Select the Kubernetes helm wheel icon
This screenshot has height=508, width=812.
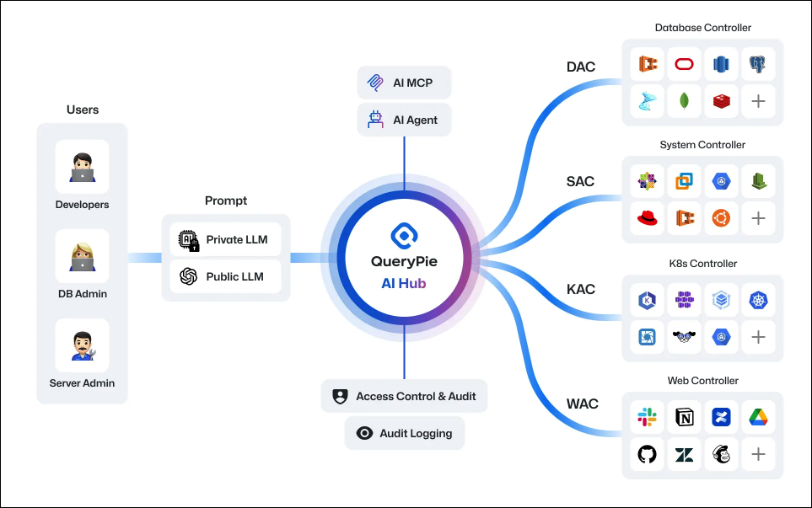(758, 300)
